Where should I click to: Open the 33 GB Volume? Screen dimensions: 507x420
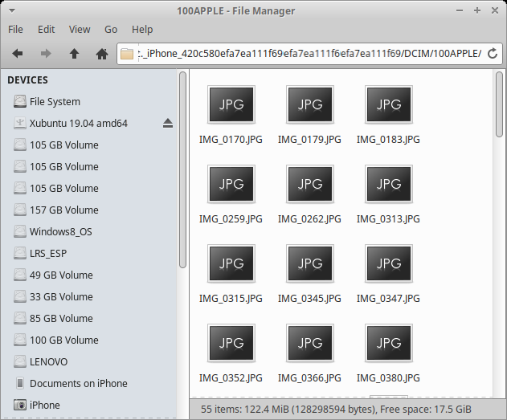[88, 296]
